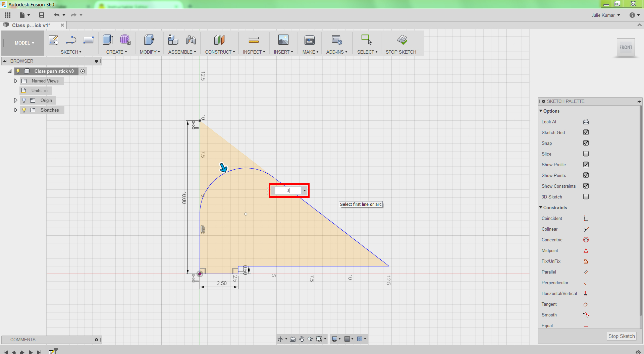The image size is (644, 354).
Task: Click the New Component assemble icon
Action: pos(173,40)
